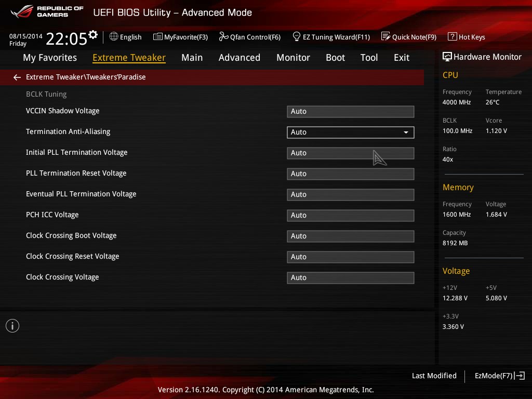
Task: Go to the Exit tab
Action: coord(402,58)
